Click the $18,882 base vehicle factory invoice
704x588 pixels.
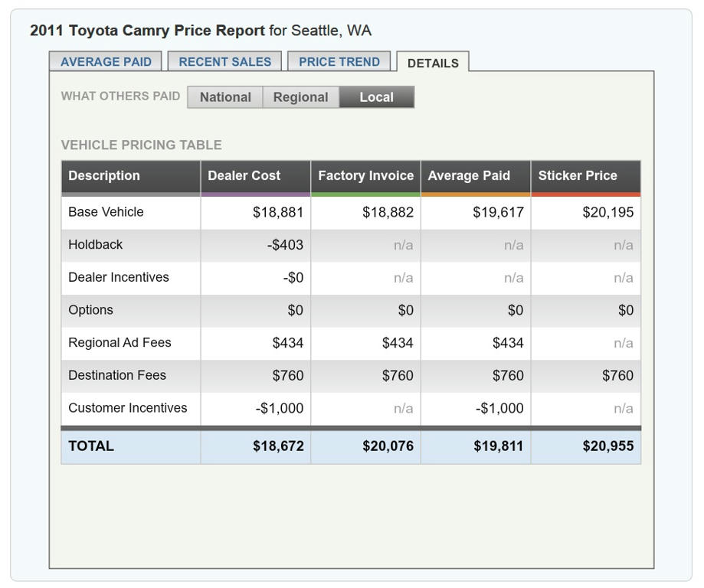(388, 212)
